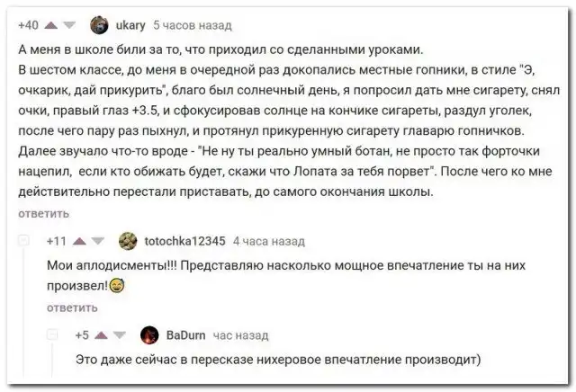Click "ответить" under totochka12345's comment
576x392 pixels.
(70, 307)
